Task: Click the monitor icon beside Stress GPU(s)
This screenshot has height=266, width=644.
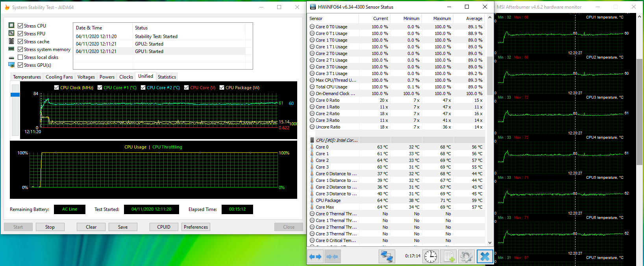Action: click(11, 65)
